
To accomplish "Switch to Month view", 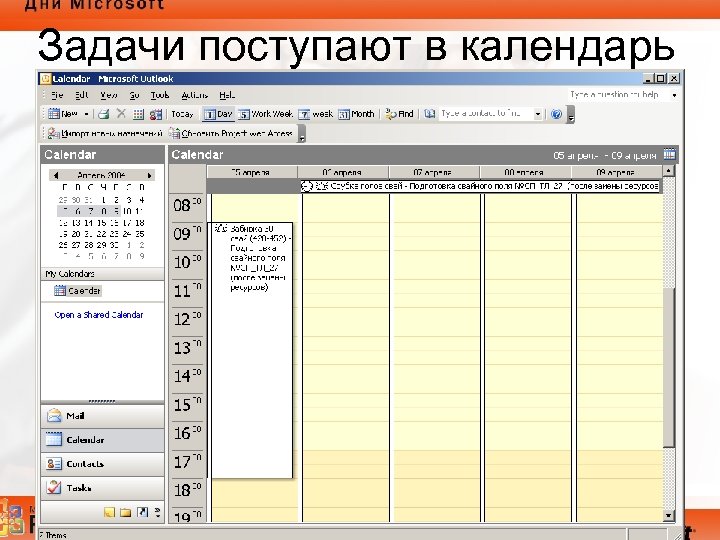I will (356, 114).
